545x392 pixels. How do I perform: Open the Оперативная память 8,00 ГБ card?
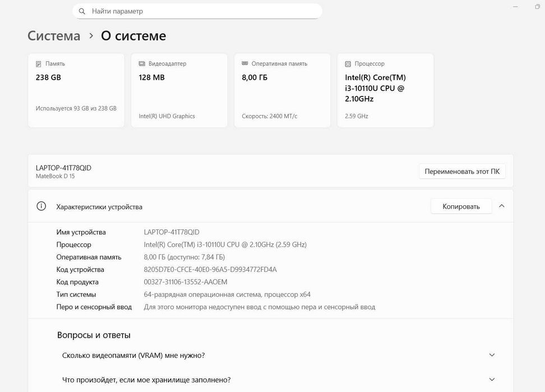283,90
